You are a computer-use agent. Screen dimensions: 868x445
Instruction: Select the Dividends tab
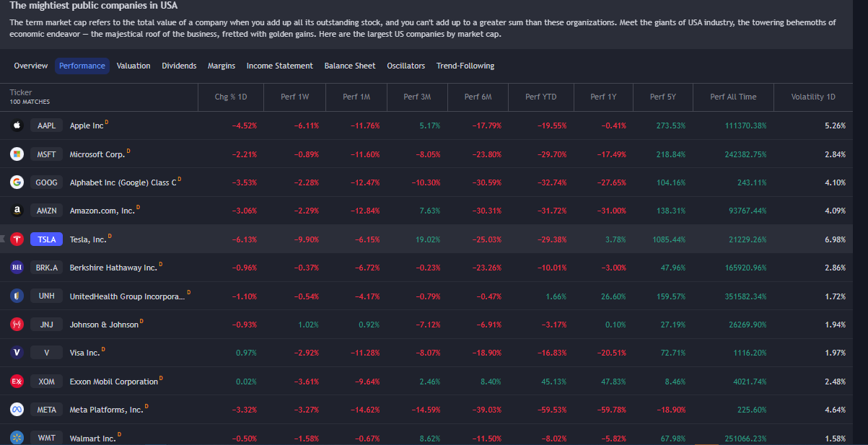pos(179,66)
